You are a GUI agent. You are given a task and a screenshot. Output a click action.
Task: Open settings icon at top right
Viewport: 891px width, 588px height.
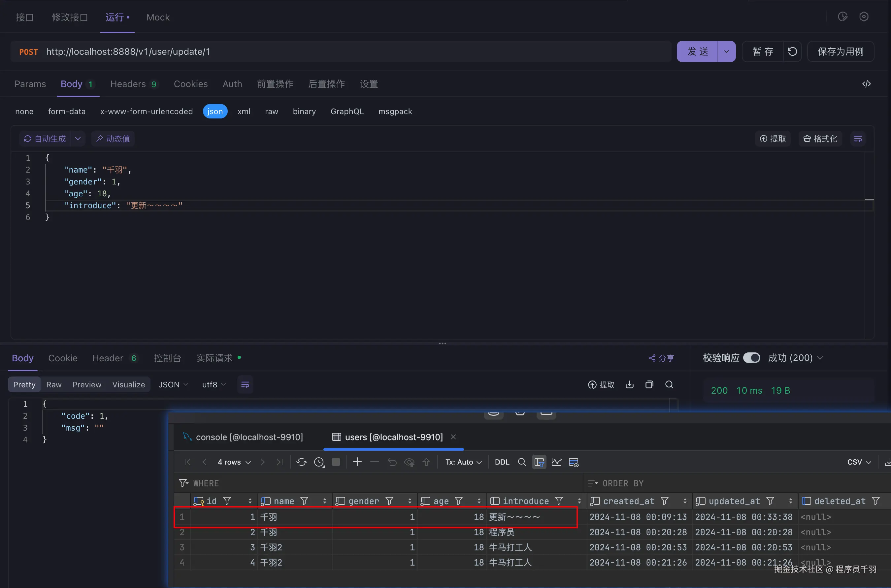pos(864,17)
